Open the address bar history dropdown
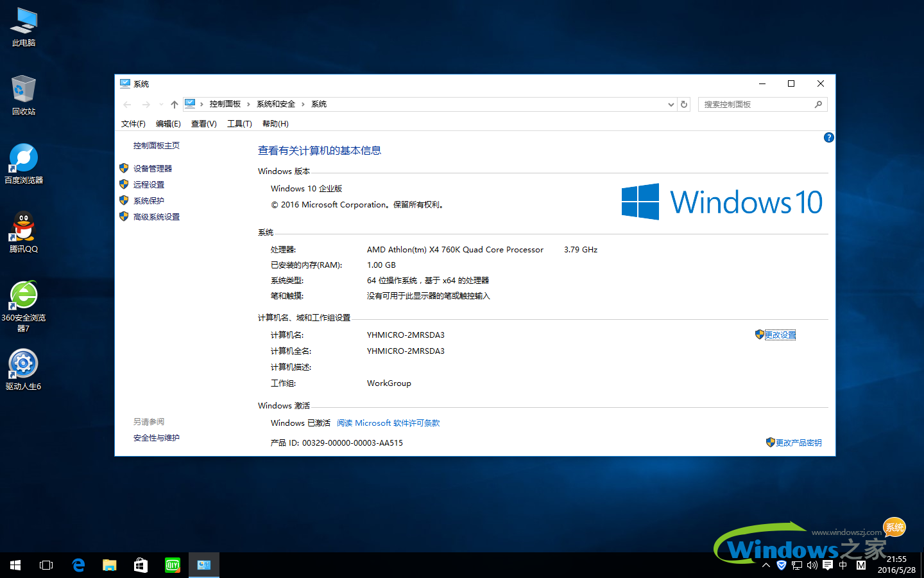 (x=671, y=104)
